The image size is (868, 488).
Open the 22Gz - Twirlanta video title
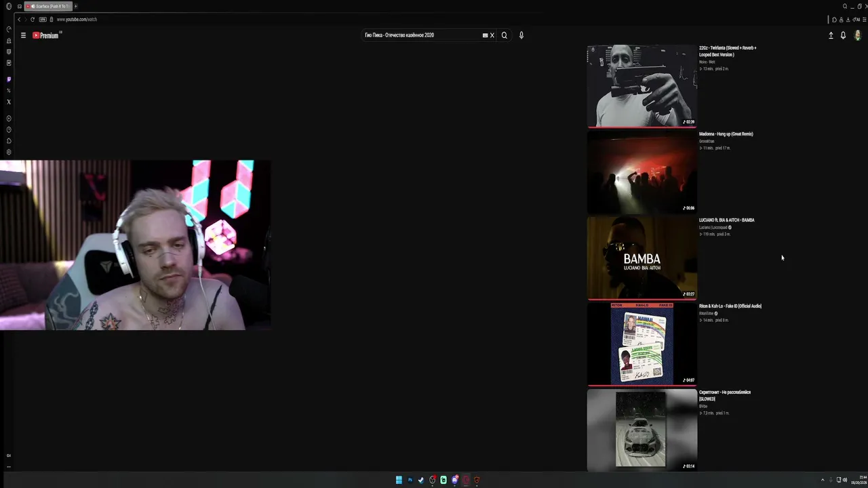click(728, 52)
